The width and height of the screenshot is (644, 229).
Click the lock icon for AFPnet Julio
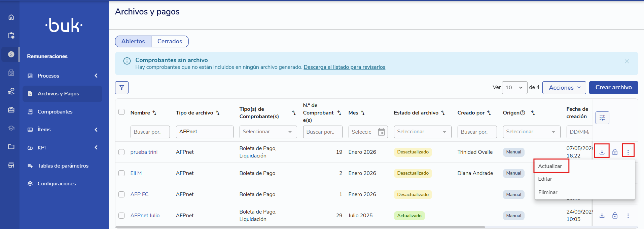coord(615,216)
